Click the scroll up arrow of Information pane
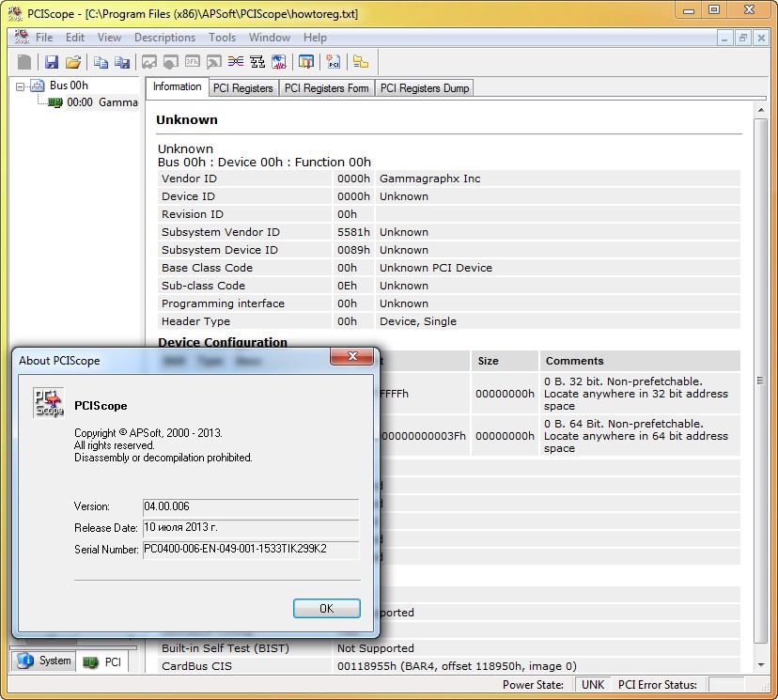The image size is (778, 700). click(761, 110)
